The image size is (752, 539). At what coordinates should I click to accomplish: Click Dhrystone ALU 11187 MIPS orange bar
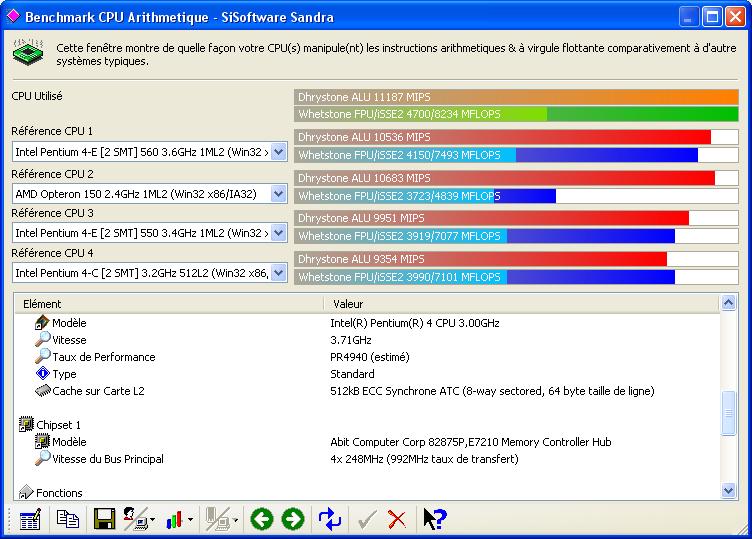click(x=516, y=97)
